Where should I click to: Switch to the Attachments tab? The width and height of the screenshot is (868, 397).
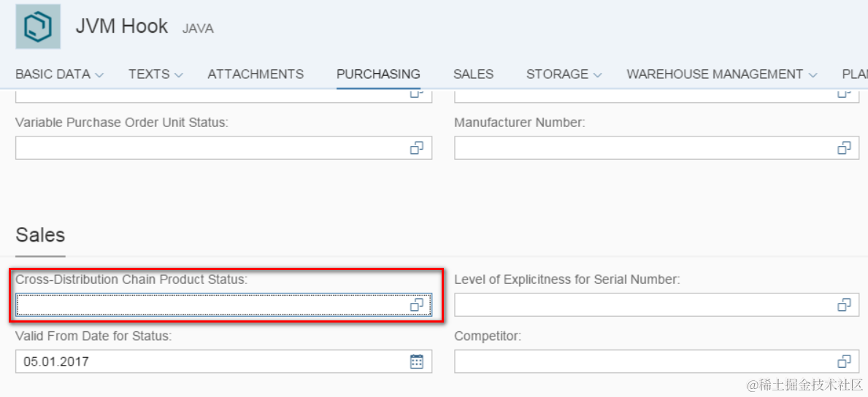click(x=256, y=74)
